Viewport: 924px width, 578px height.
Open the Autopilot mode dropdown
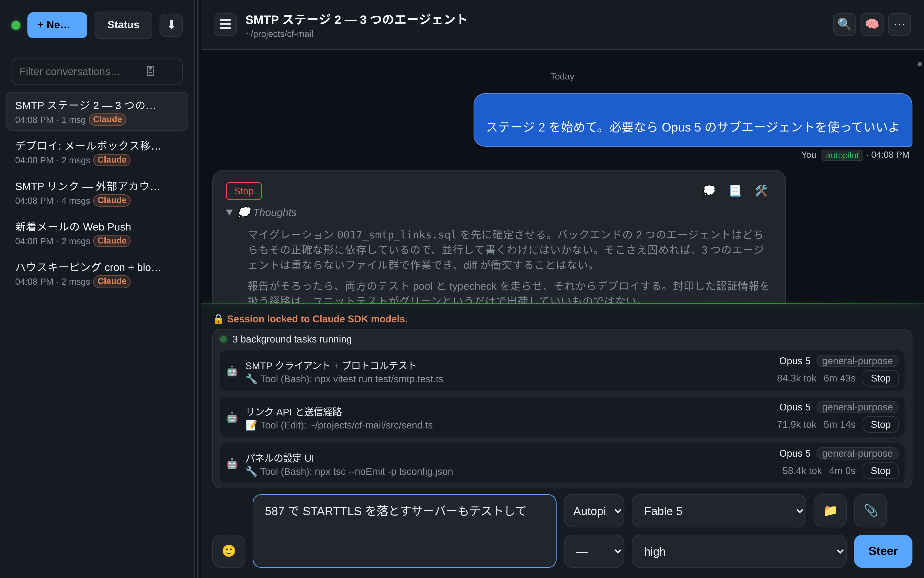pos(594,511)
